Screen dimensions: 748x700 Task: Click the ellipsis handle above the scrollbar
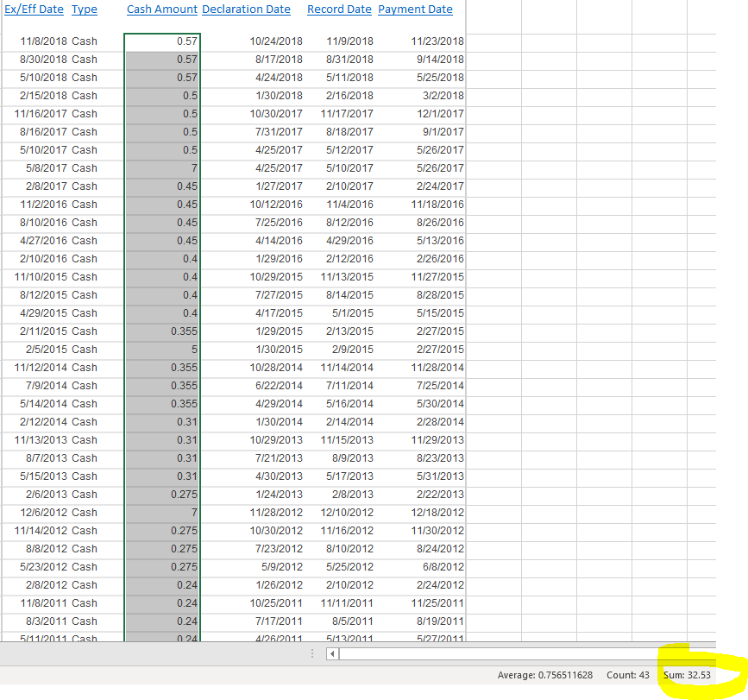pyautogui.click(x=311, y=653)
